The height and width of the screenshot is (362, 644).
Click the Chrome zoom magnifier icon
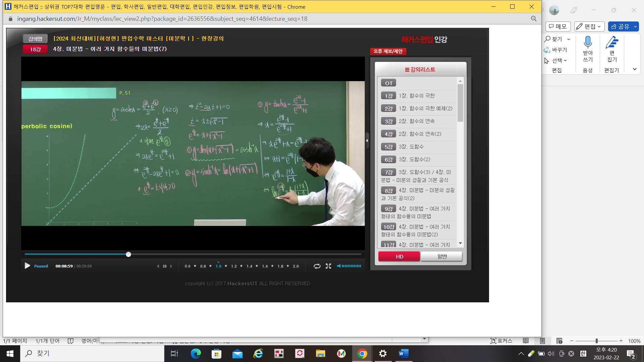(x=534, y=19)
